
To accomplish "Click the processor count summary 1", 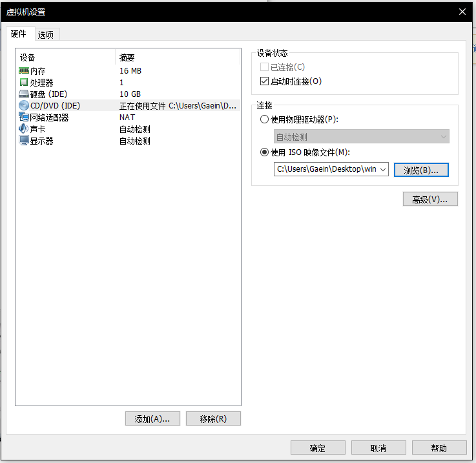I will pos(121,82).
